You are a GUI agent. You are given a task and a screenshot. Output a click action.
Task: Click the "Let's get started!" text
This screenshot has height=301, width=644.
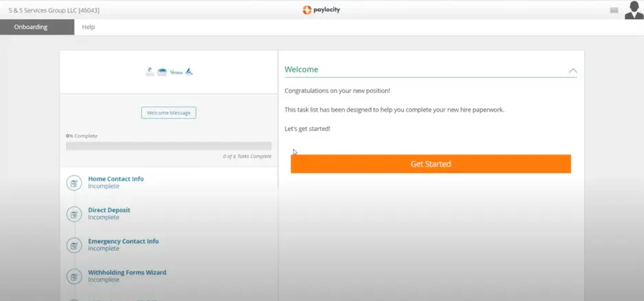(x=308, y=129)
